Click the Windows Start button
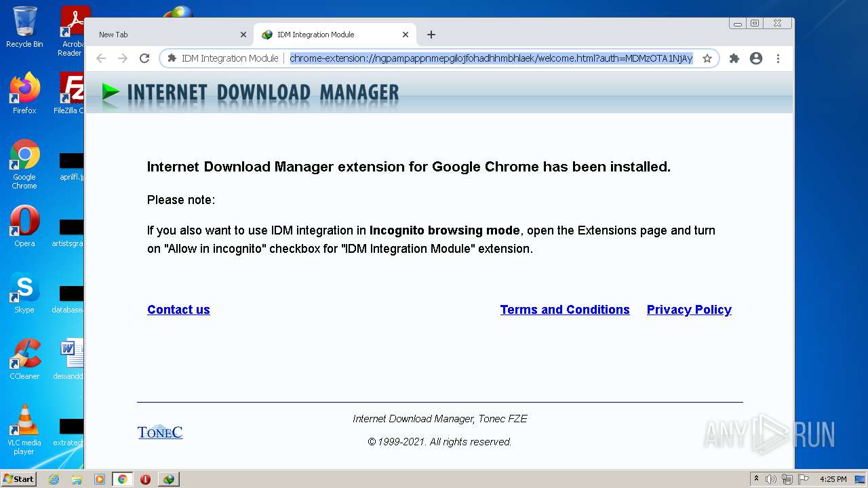 pyautogui.click(x=19, y=479)
